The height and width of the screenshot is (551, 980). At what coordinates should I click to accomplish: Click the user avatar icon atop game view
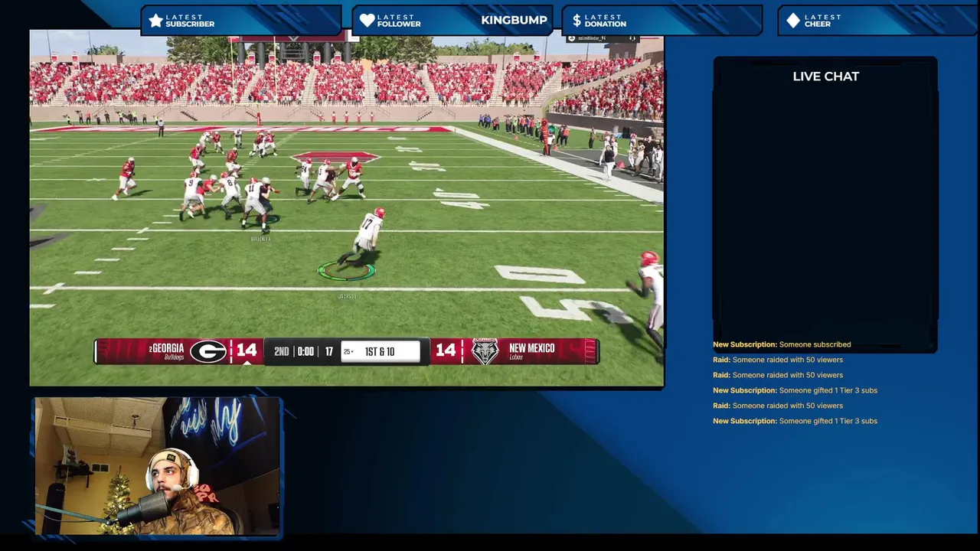[x=571, y=37]
